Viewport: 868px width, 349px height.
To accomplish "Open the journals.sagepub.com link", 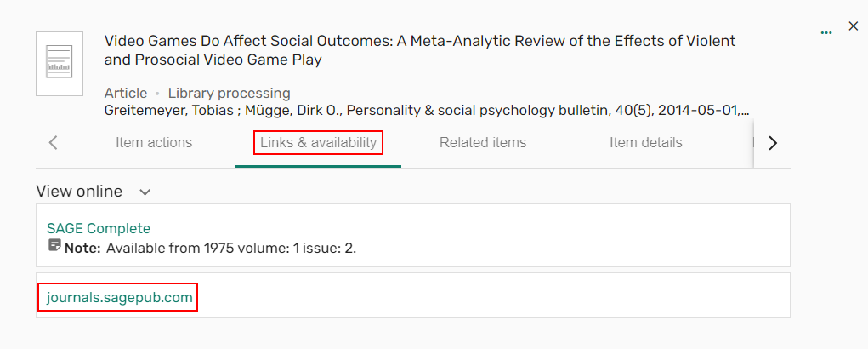I will (x=120, y=297).
